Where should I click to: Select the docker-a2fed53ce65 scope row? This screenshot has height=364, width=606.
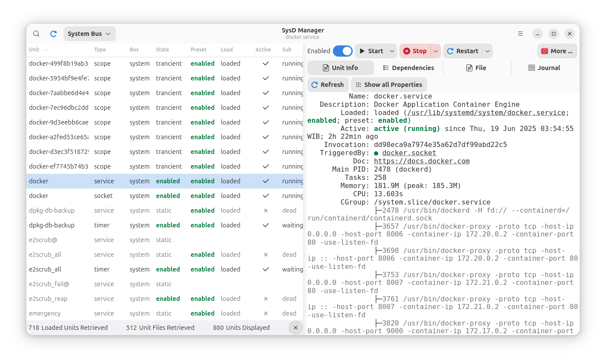(x=165, y=137)
